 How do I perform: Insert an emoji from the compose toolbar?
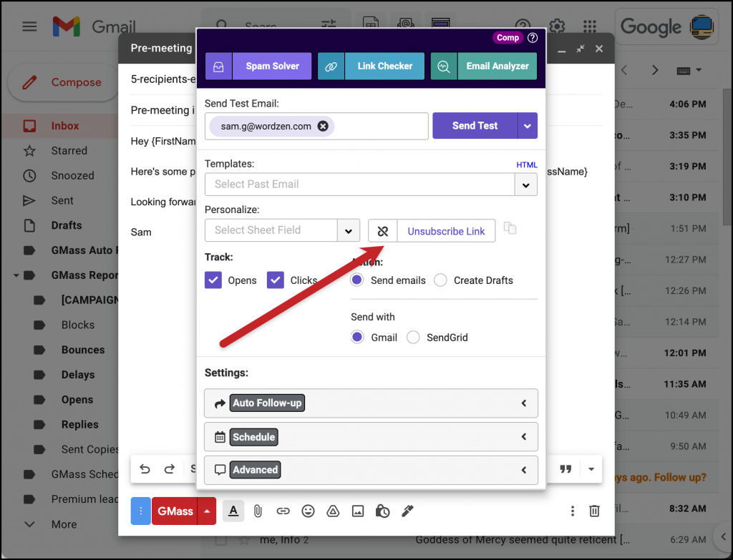coord(308,511)
